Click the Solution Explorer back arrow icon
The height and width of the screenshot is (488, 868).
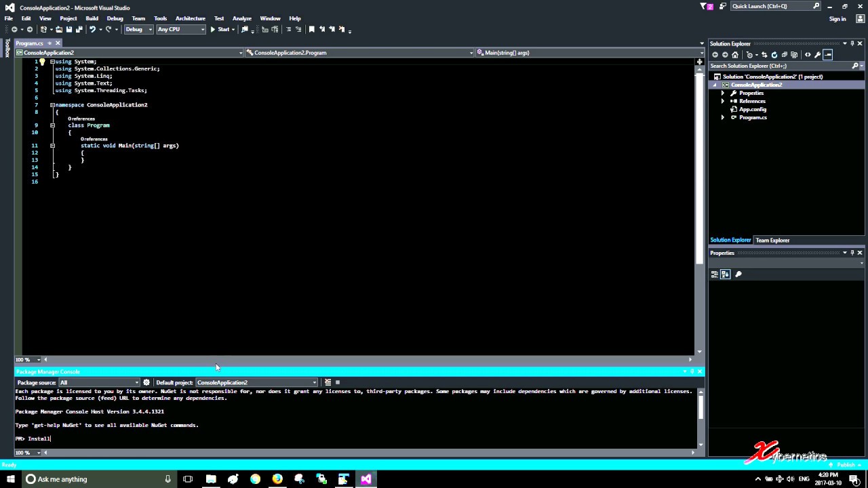click(x=715, y=55)
